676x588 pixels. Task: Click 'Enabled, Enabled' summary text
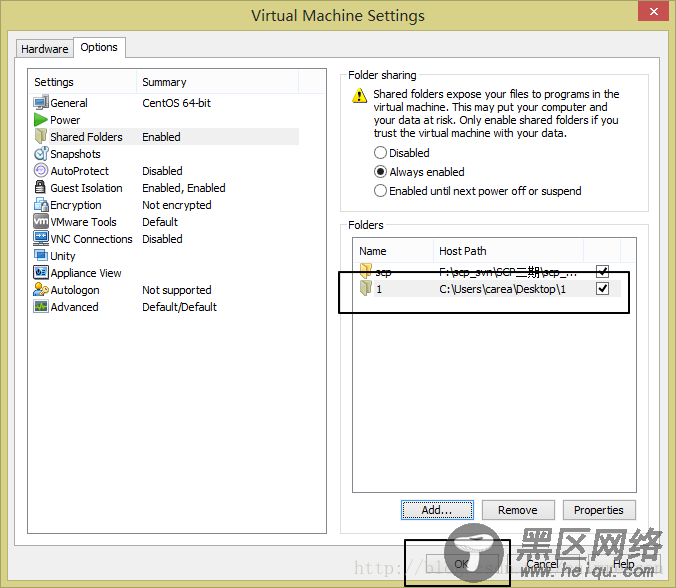pos(184,188)
